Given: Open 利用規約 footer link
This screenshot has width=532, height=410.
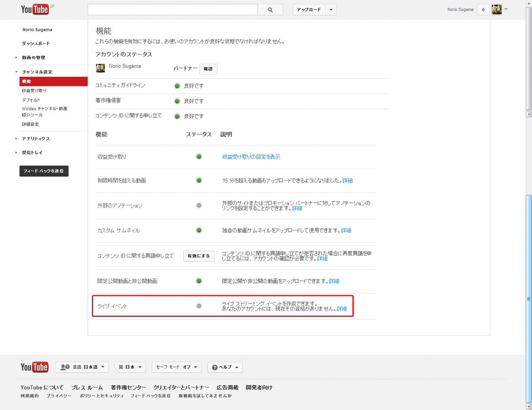Looking at the screenshot, I should 30,396.
